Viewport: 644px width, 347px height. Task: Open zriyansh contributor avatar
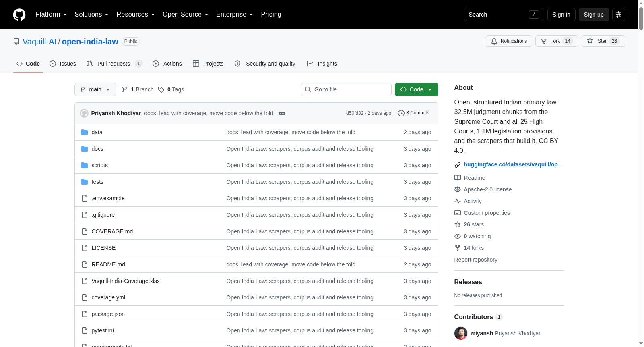tap(461, 333)
